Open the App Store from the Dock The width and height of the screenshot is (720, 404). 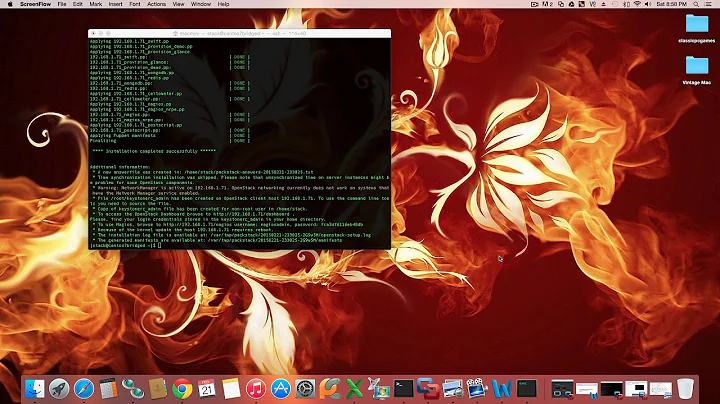coord(281,389)
